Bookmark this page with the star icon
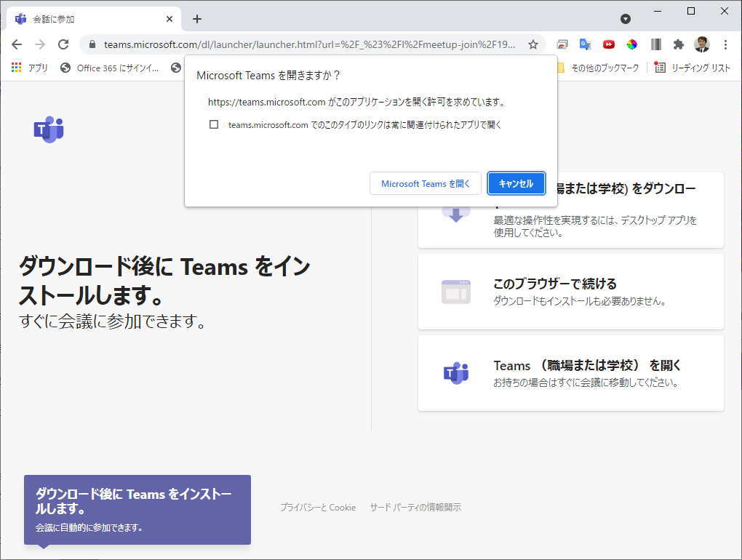The height and width of the screenshot is (560, 742). (533, 44)
